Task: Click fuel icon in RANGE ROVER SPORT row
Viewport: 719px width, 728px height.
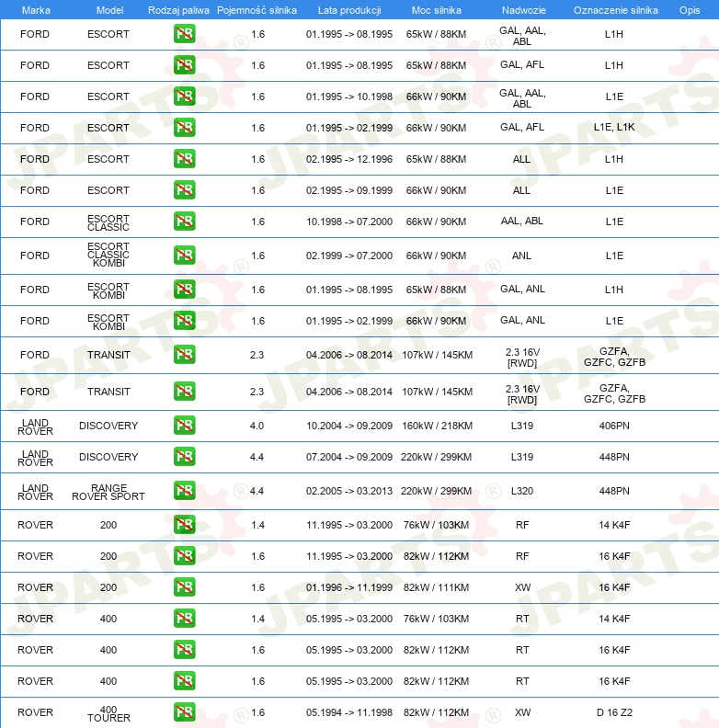Action: click(185, 491)
